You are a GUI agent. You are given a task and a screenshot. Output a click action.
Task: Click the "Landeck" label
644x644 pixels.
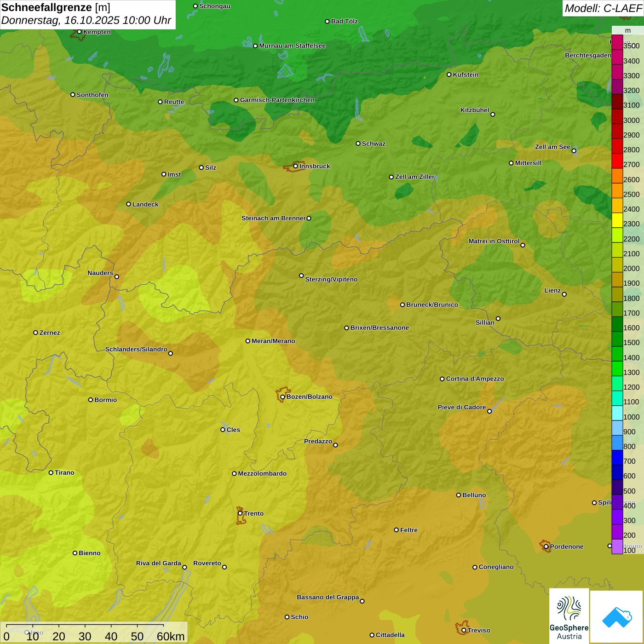click(x=145, y=204)
